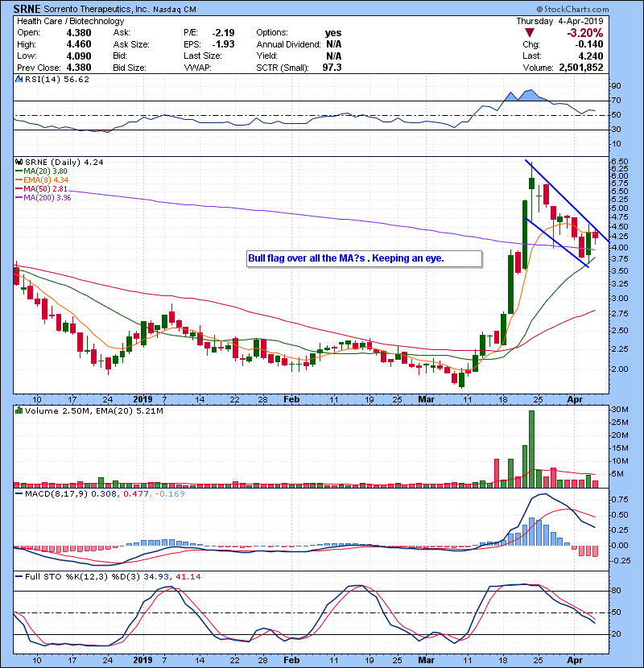This screenshot has width=644, height=668.
Task: Click the Chg value -0.140
Action: (588, 44)
